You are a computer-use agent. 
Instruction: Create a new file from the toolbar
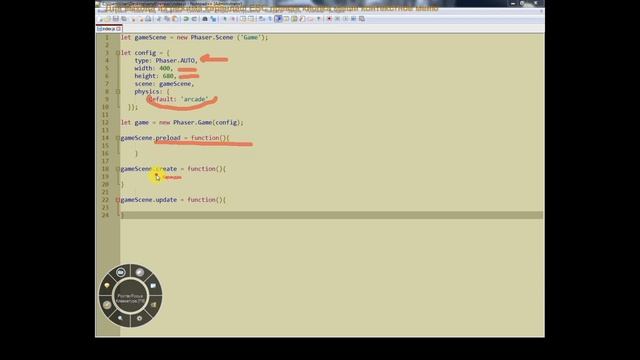[x=99, y=19]
